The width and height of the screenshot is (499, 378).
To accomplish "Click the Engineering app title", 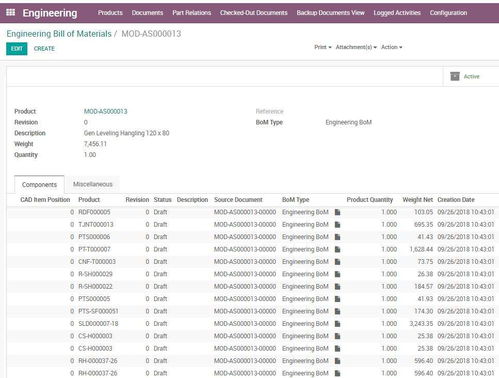I will coord(50,13).
